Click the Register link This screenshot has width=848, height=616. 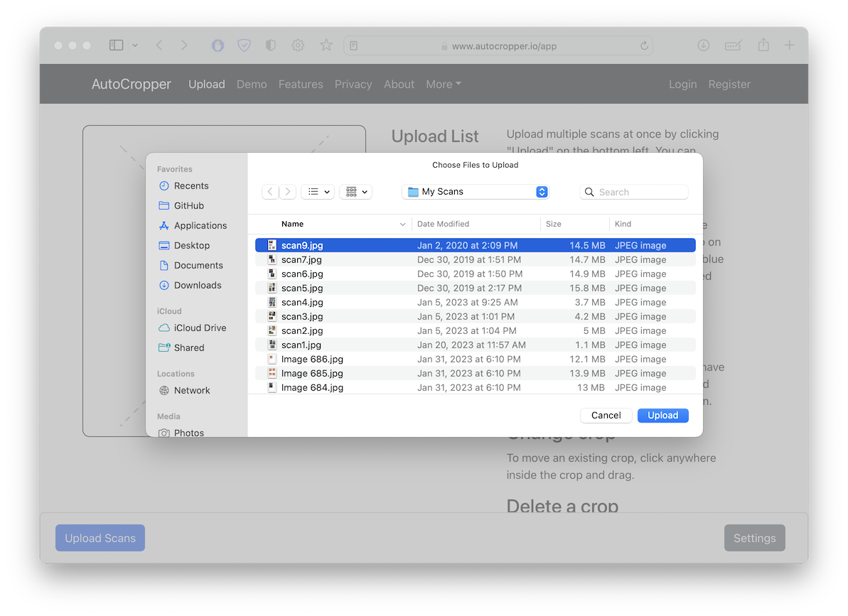click(729, 85)
